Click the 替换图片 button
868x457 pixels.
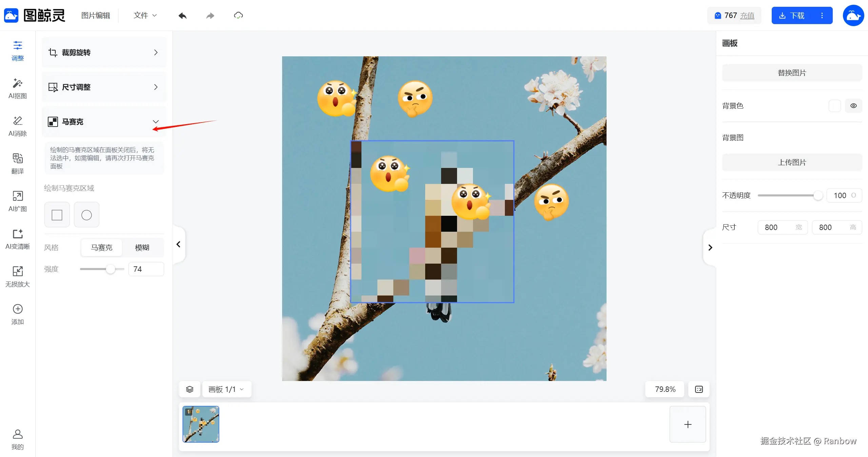click(792, 73)
